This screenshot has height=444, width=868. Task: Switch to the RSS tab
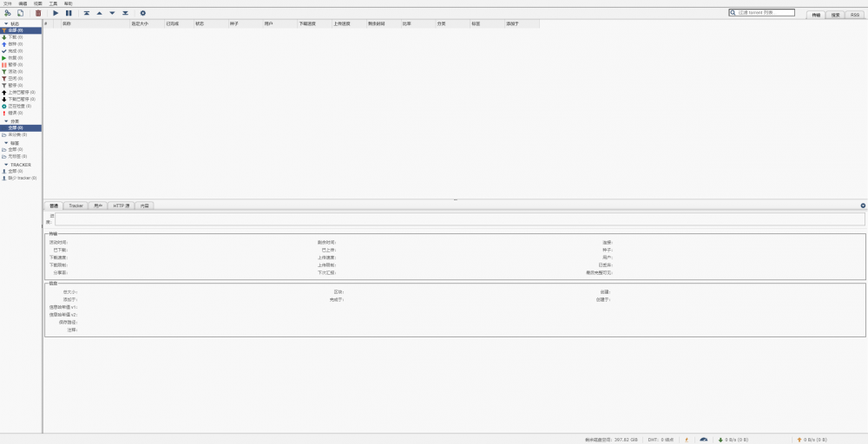(x=855, y=15)
